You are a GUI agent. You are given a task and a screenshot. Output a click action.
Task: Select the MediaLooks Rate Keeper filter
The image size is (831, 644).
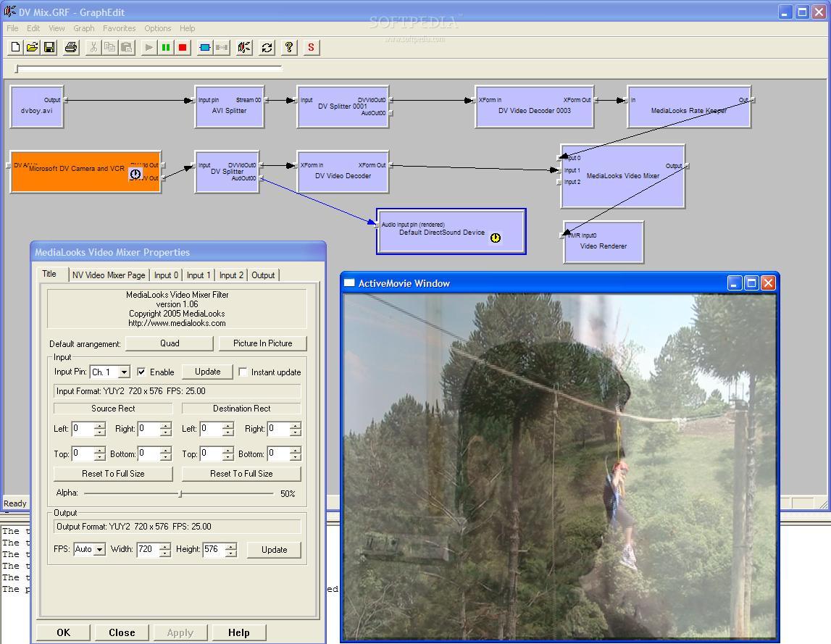(x=689, y=107)
